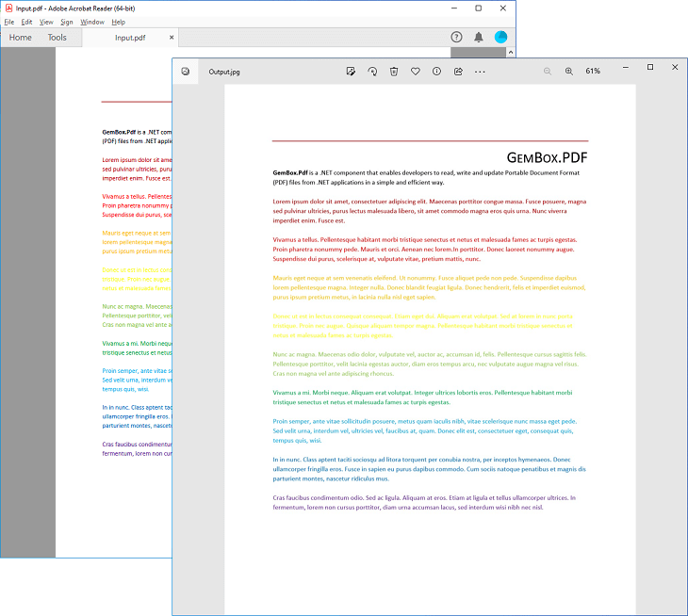Open the Edit menu in Acrobat
The image size is (688, 616).
26,22
